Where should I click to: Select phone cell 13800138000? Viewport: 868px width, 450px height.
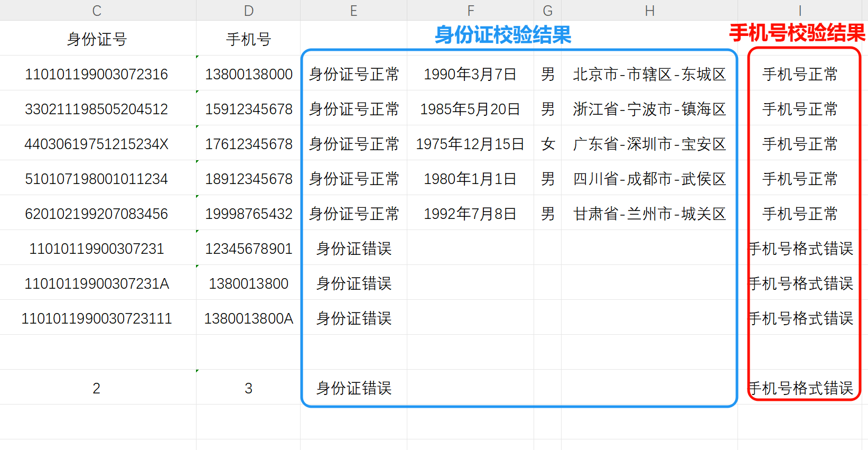248,74
